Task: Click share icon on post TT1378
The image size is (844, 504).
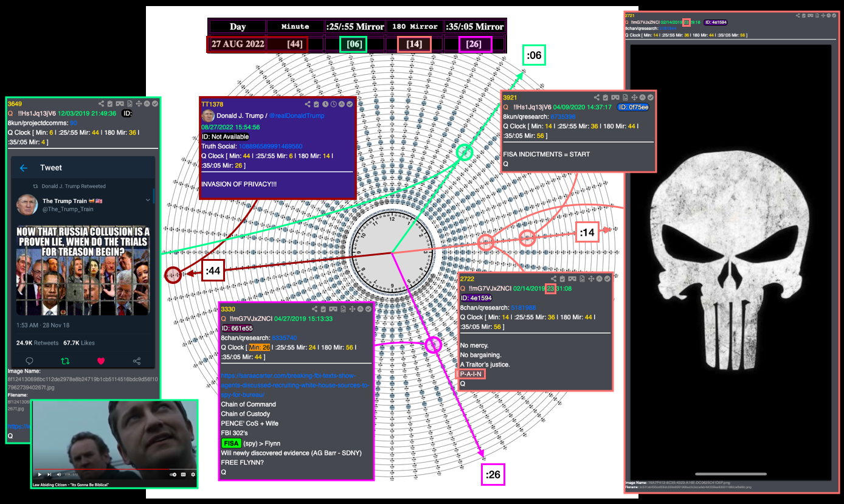Action: click(308, 104)
